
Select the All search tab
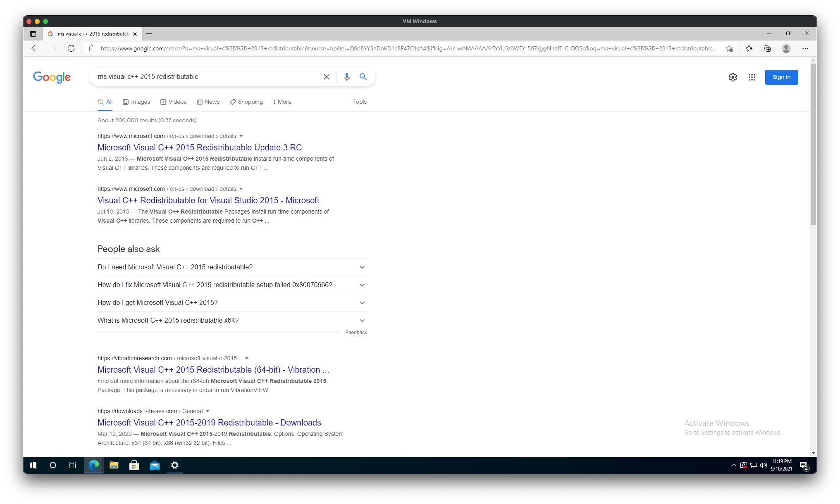pyautogui.click(x=105, y=102)
